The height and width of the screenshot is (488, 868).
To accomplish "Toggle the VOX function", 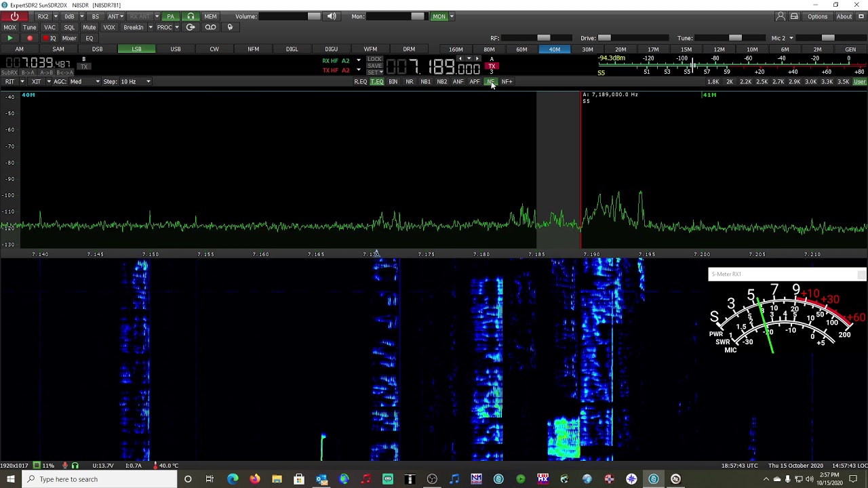I will pyautogui.click(x=109, y=27).
